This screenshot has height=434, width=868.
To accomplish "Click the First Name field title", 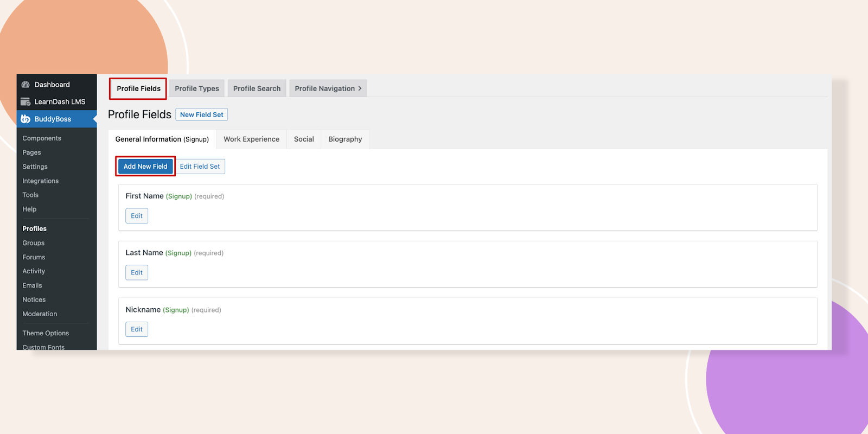I will [x=144, y=196].
